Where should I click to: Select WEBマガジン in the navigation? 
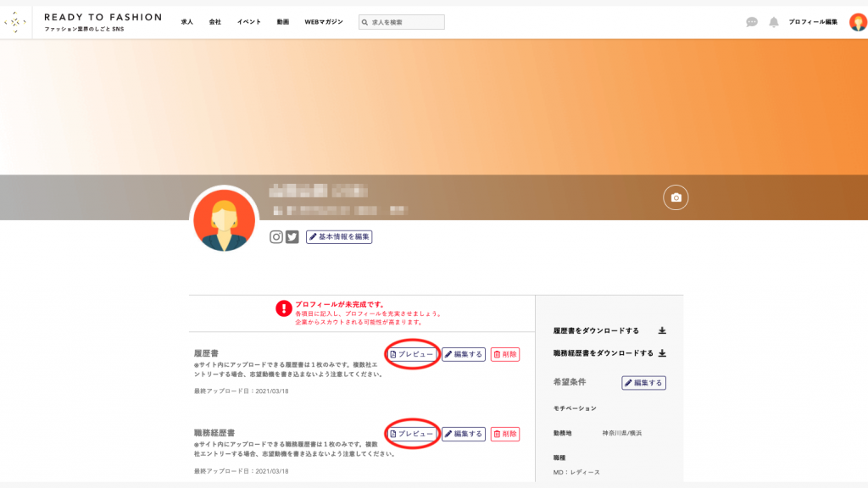(x=324, y=22)
